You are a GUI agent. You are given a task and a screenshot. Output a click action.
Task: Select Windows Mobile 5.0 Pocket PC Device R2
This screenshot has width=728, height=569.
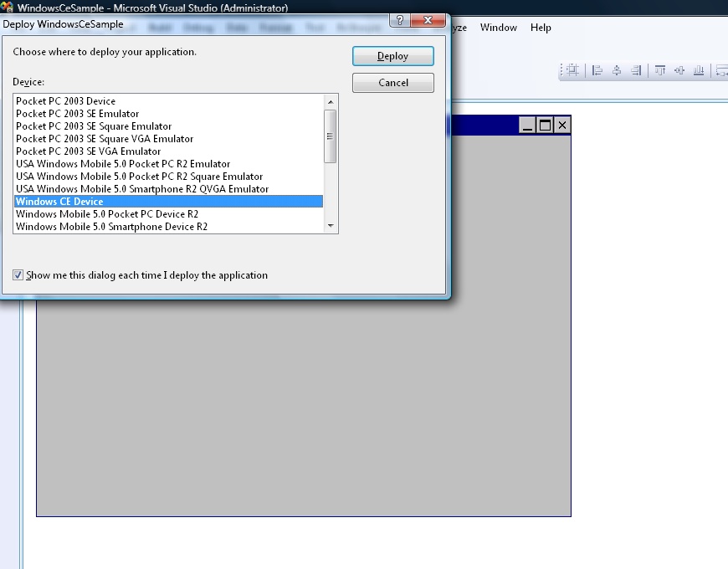click(168, 214)
